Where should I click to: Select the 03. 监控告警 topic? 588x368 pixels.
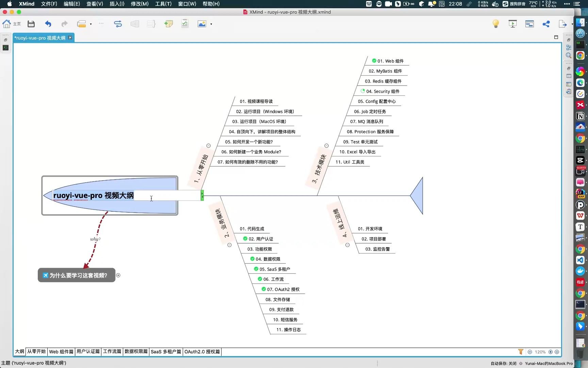click(378, 249)
